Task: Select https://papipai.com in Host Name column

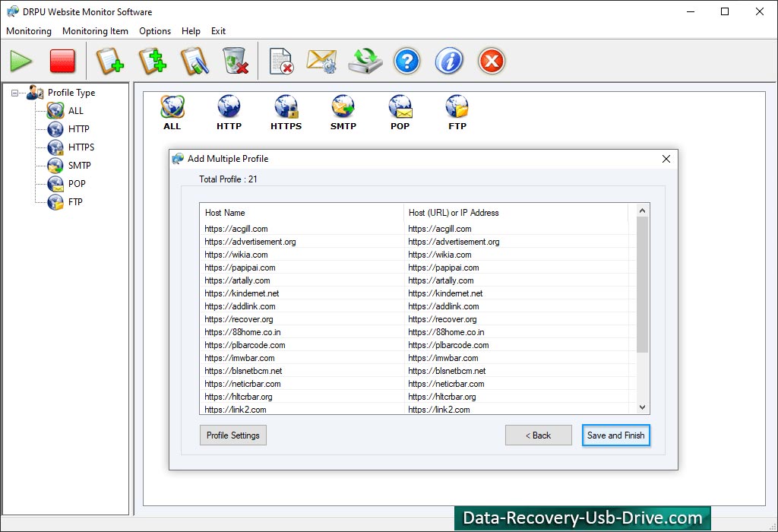Action: click(239, 268)
